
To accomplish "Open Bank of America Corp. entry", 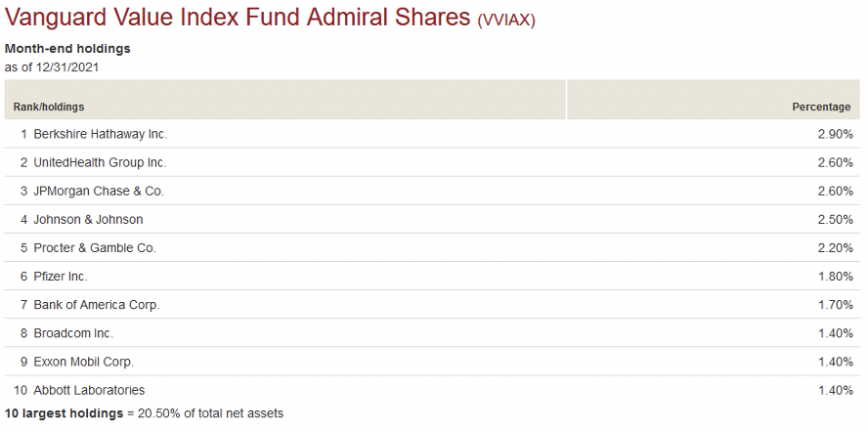I will (x=97, y=305).
